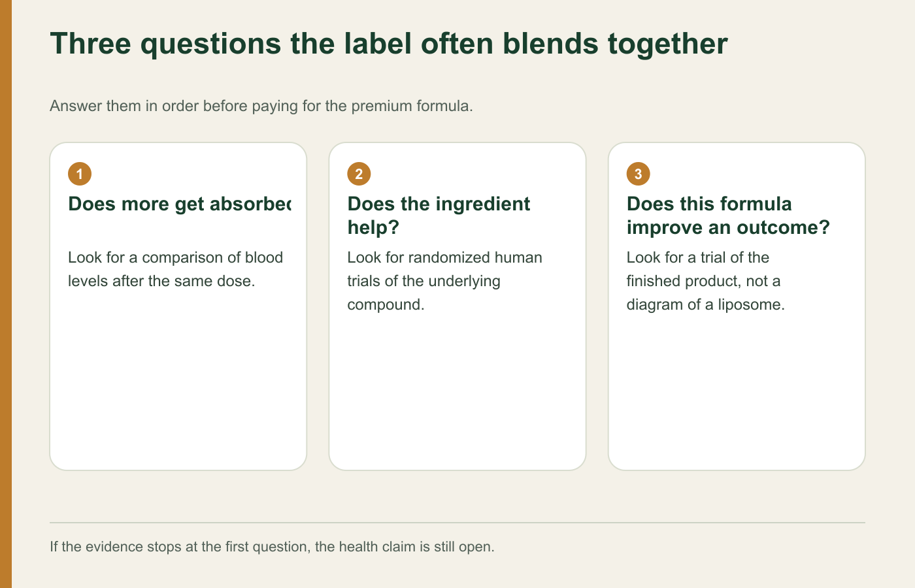Click the third card's empty lower area
The width and height of the screenshot is (915, 588).
tap(737, 392)
